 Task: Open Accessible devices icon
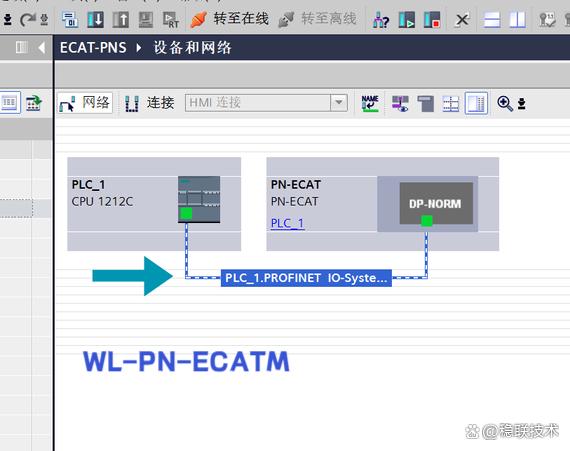pos(381,20)
